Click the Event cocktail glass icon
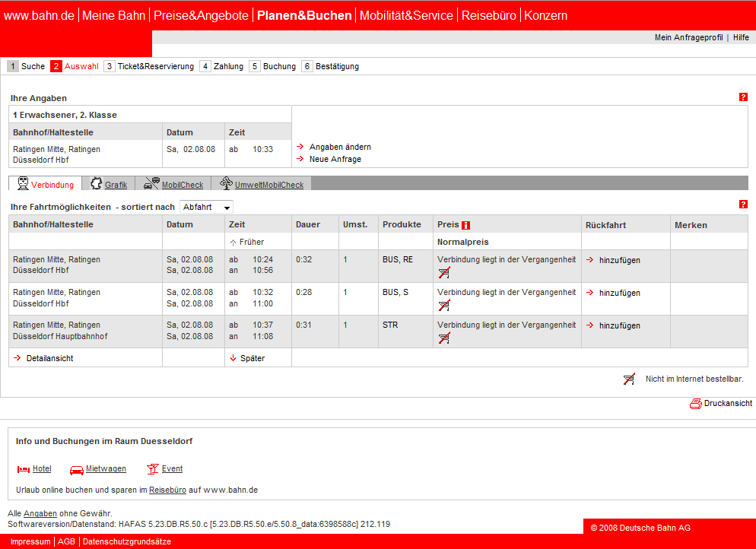Screen dimensions: 756x549 (x=152, y=469)
